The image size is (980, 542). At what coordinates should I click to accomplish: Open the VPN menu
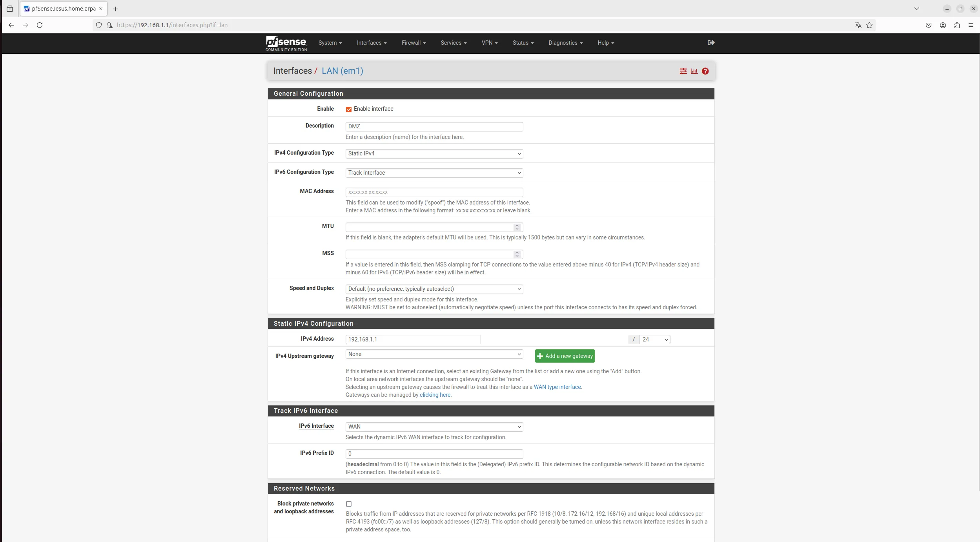tap(490, 43)
